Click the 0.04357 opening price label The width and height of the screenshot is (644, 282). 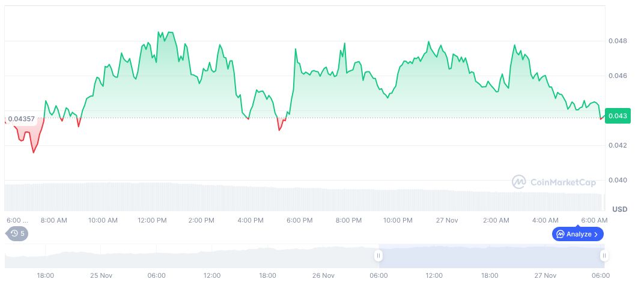[21, 118]
